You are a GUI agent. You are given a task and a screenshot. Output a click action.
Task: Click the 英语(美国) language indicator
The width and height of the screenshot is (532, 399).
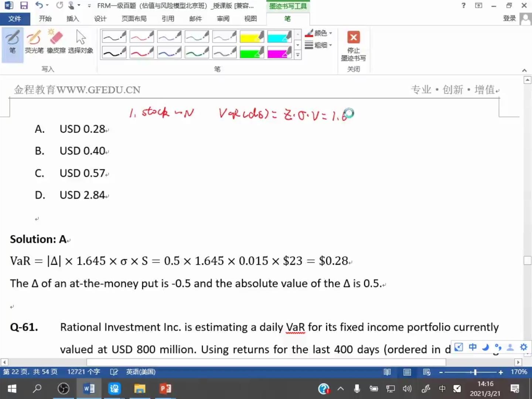pos(141,372)
